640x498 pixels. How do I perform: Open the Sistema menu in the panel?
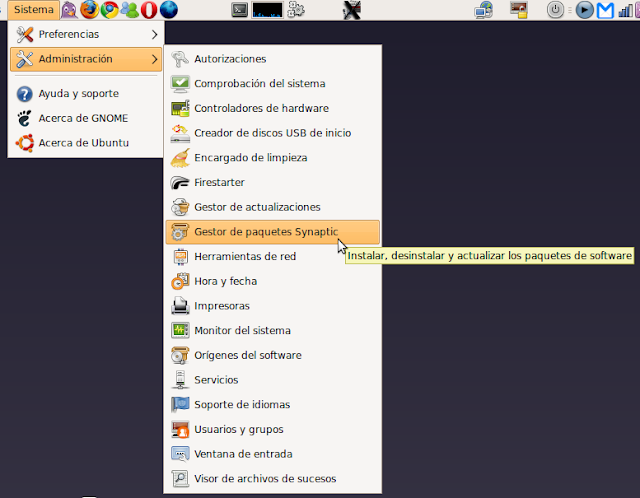point(33,10)
